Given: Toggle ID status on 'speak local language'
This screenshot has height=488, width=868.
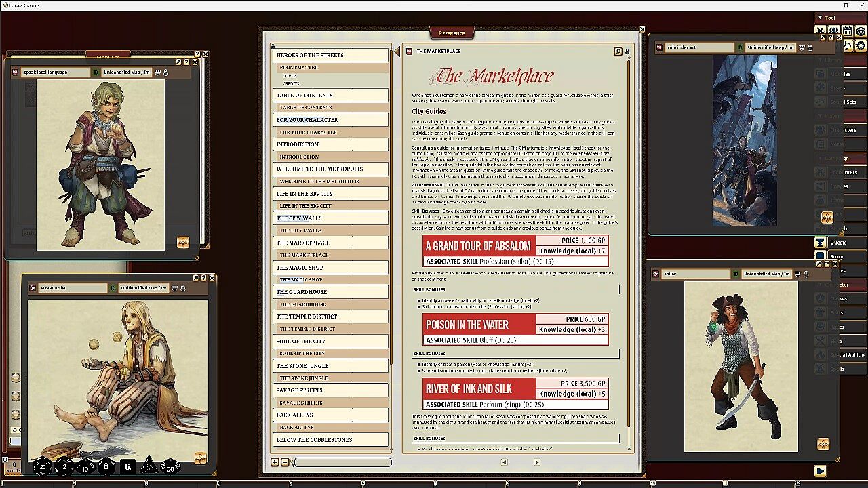Looking at the screenshot, I should click(96, 72).
